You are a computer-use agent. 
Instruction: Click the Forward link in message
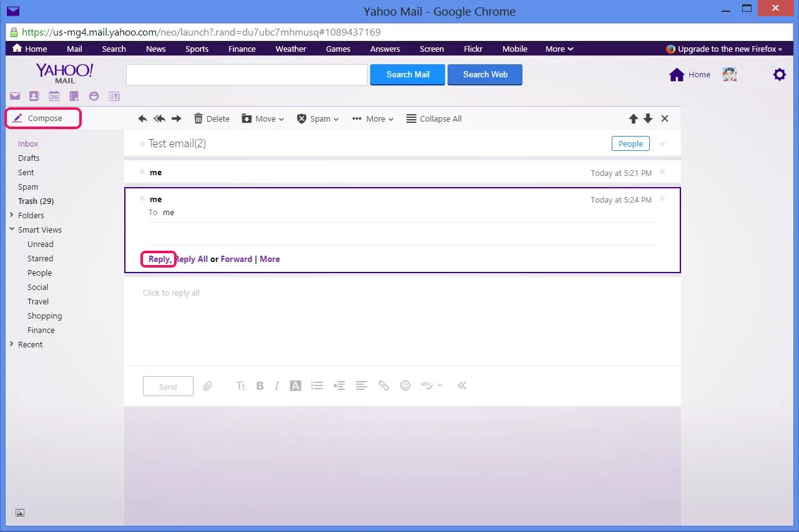[x=237, y=259]
